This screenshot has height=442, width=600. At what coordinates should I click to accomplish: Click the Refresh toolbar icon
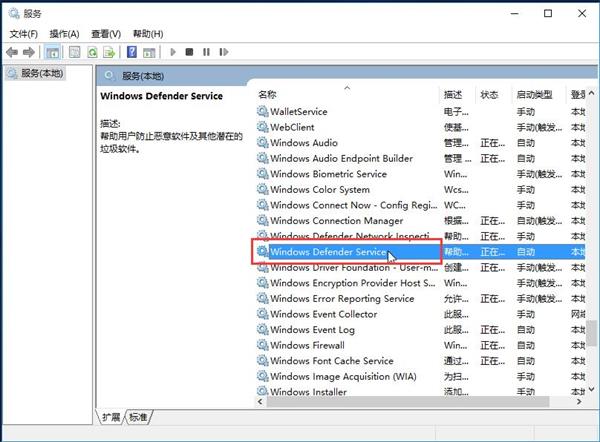92,52
